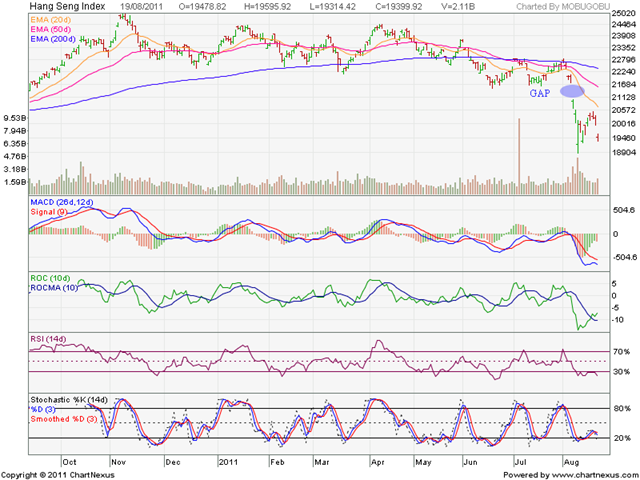Viewport: 640px width, 480px height.
Task: Select the EMA (50d) legend label
Action: [x=50, y=29]
